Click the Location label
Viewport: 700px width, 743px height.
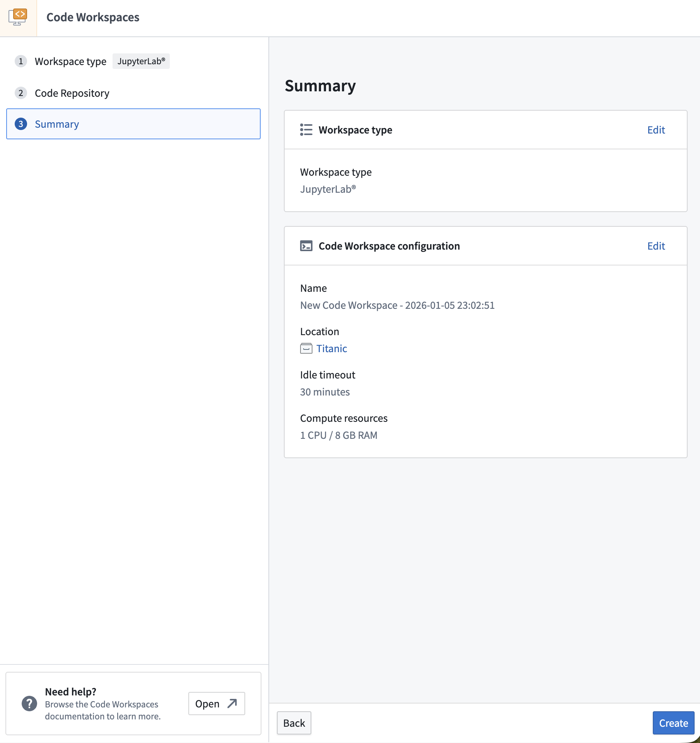point(319,332)
